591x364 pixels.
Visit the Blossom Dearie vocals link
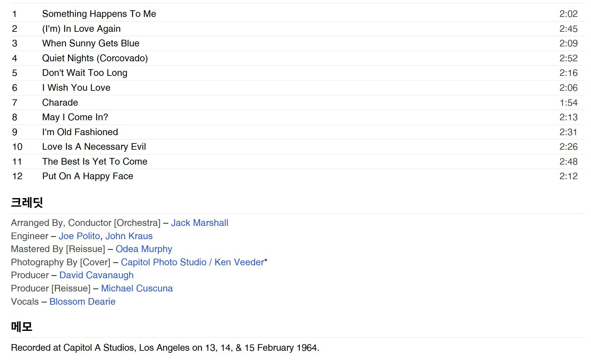click(x=82, y=302)
